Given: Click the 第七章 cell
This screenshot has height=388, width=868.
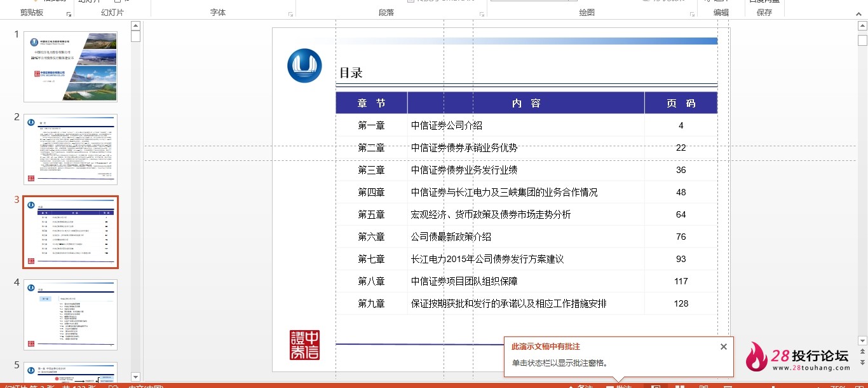Looking at the screenshot, I should pyautogui.click(x=372, y=259).
